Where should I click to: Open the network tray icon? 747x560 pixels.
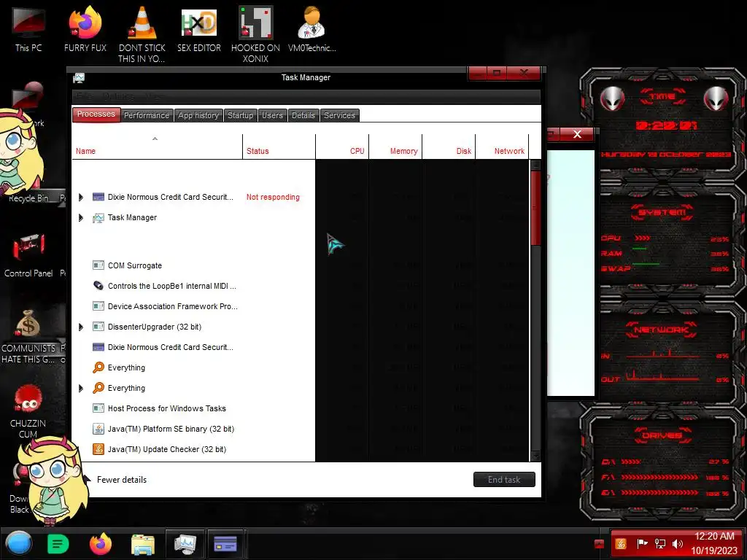pos(659,544)
